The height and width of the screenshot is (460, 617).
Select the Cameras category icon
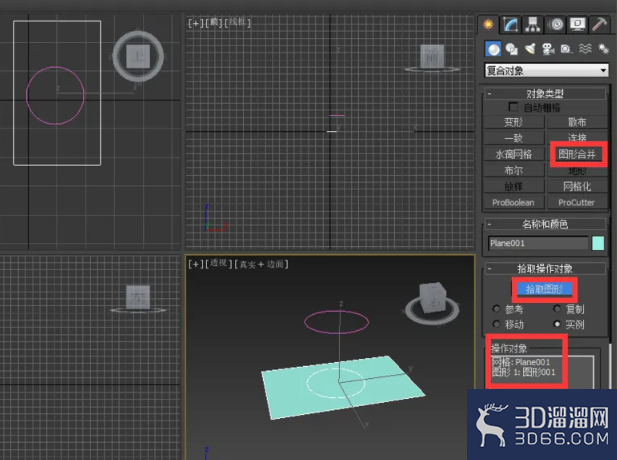point(548,49)
